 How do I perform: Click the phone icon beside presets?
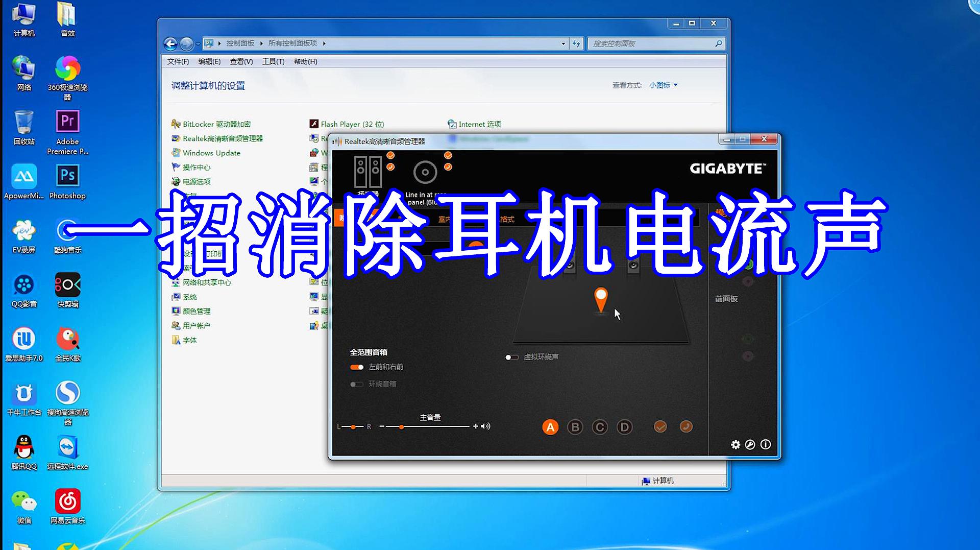coord(686,426)
